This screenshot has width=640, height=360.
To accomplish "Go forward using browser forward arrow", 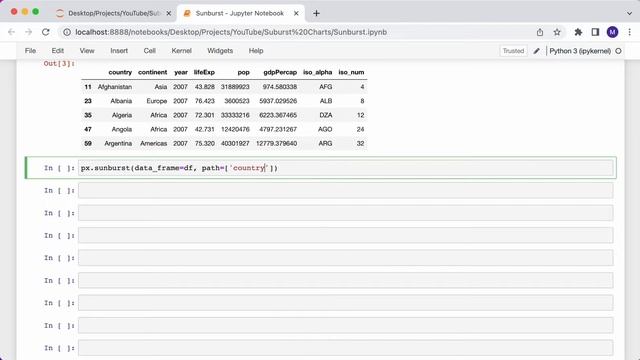I will click(x=28, y=32).
